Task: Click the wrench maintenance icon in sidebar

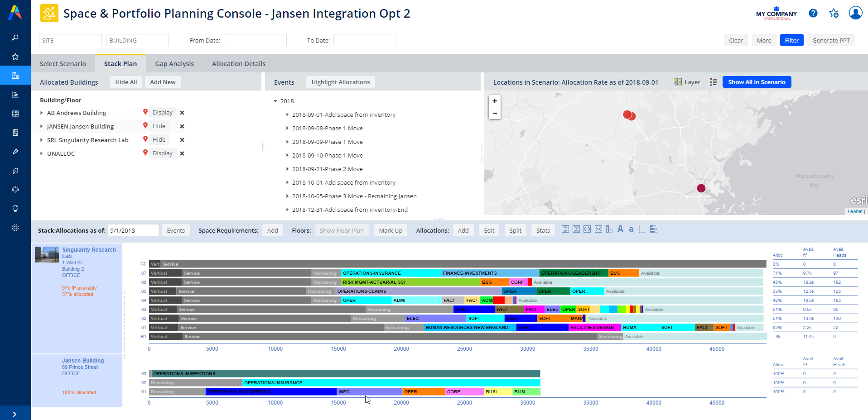Action: (x=15, y=152)
